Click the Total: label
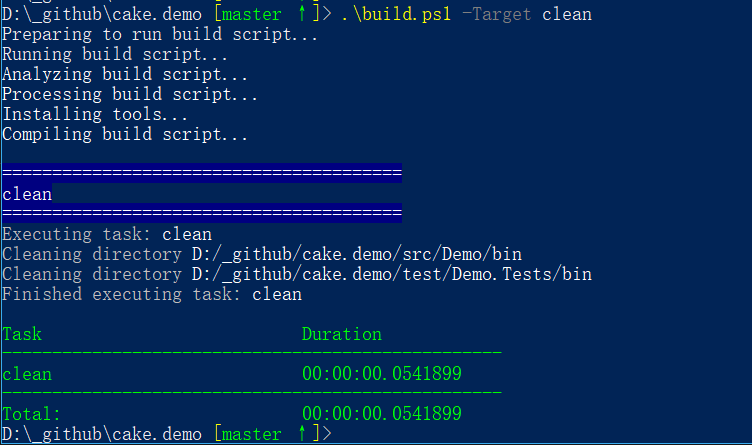This screenshot has width=752, height=445. (x=32, y=414)
